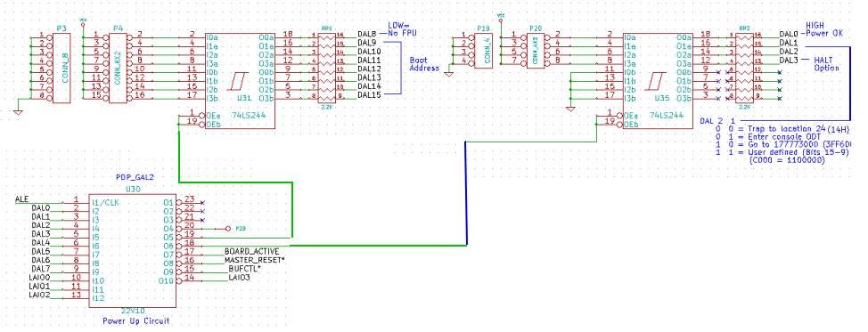868x332 pixels.
Task: Select the P4 CONN_8X2 connector
Action: [x=118, y=68]
